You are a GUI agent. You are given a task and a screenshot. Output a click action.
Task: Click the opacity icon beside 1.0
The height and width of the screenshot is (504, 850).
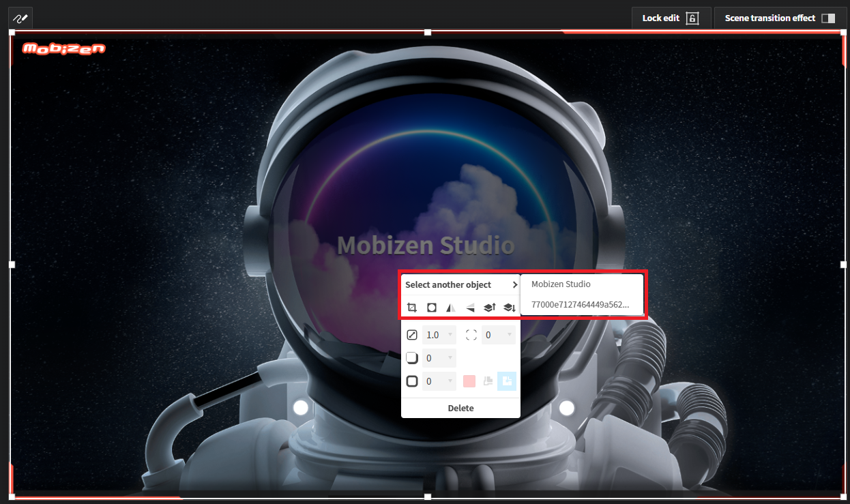click(412, 335)
